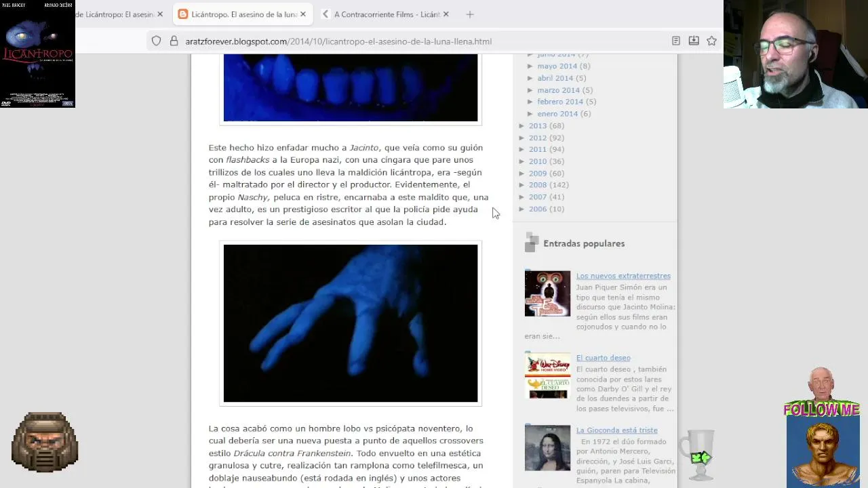
Task: Bookmark this page with star icon
Action: [711, 41]
